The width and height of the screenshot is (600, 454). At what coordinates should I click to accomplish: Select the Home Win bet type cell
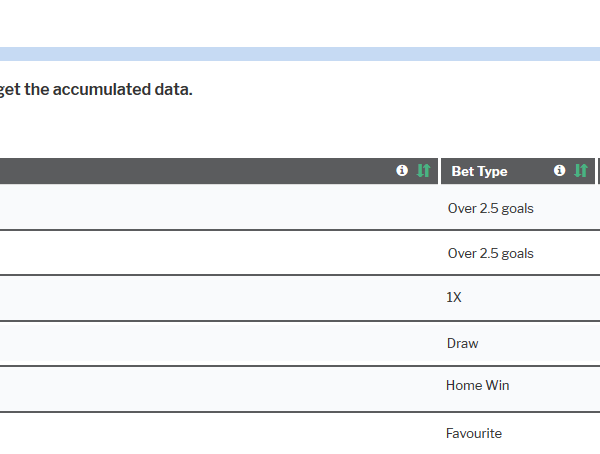478,385
